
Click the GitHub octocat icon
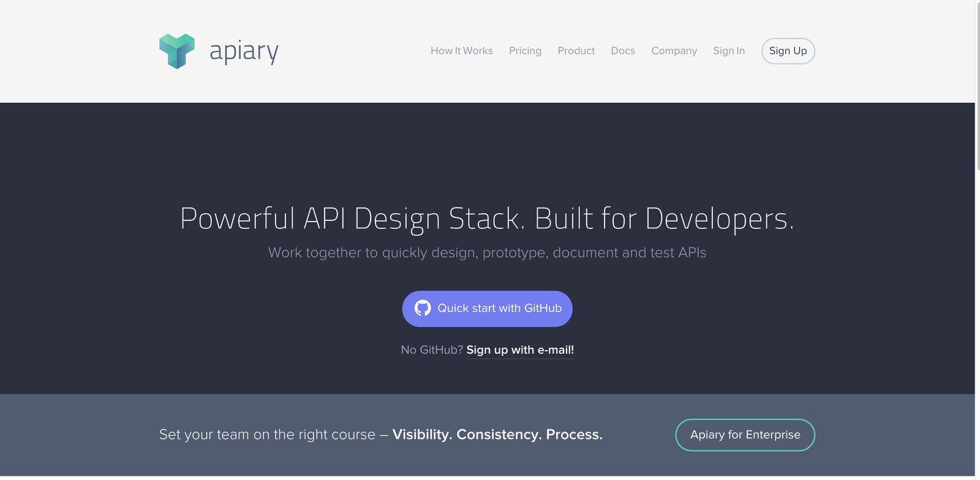(x=423, y=308)
